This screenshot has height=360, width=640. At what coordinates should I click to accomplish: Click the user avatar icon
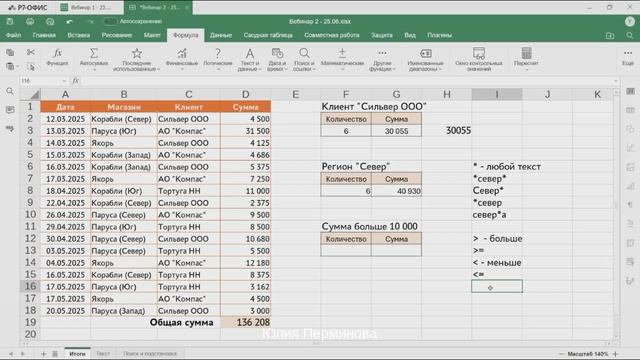(x=629, y=21)
